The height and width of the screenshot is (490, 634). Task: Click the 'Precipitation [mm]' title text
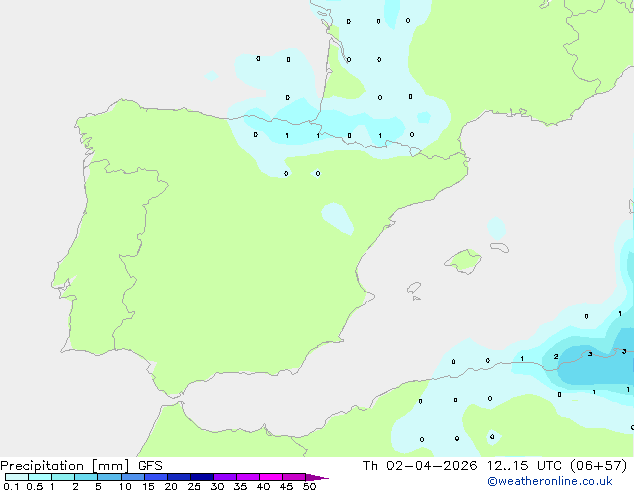[x=65, y=466]
